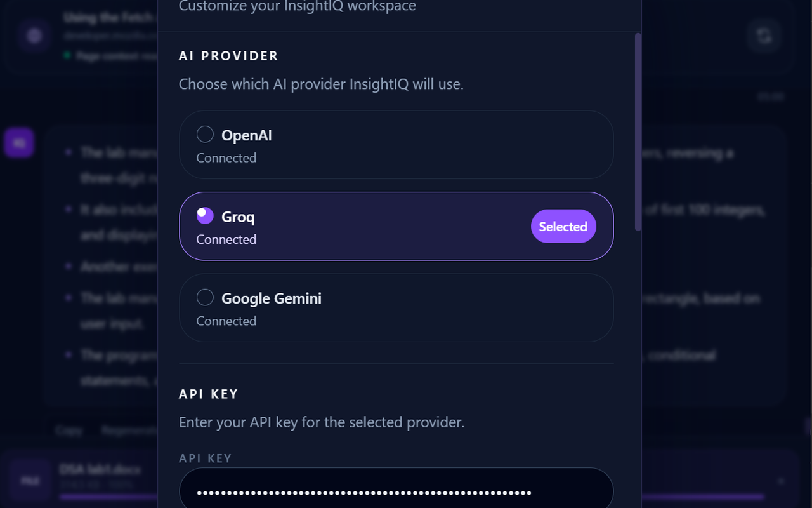Click the OpenAI provider name label
The image size is (812, 508).
(247, 135)
